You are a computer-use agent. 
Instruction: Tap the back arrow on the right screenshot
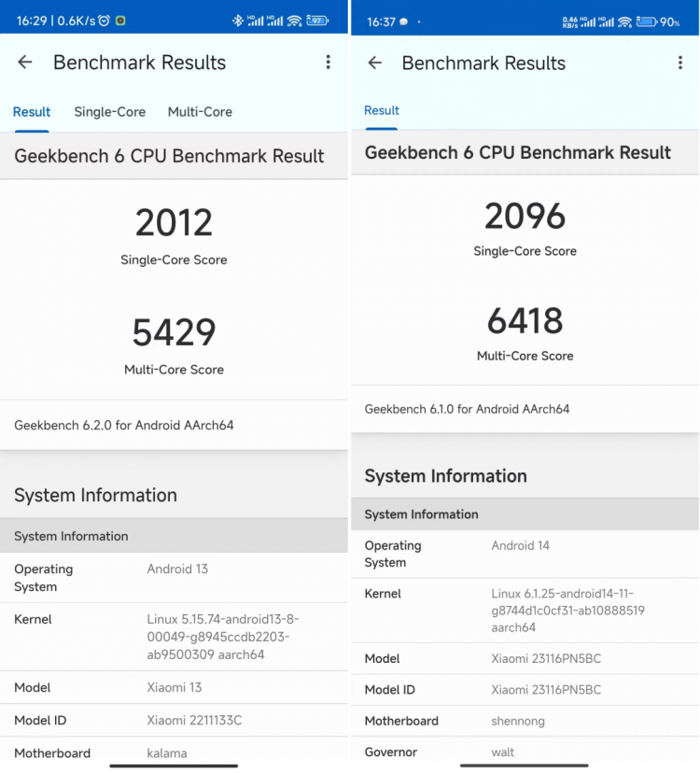[375, 63]
